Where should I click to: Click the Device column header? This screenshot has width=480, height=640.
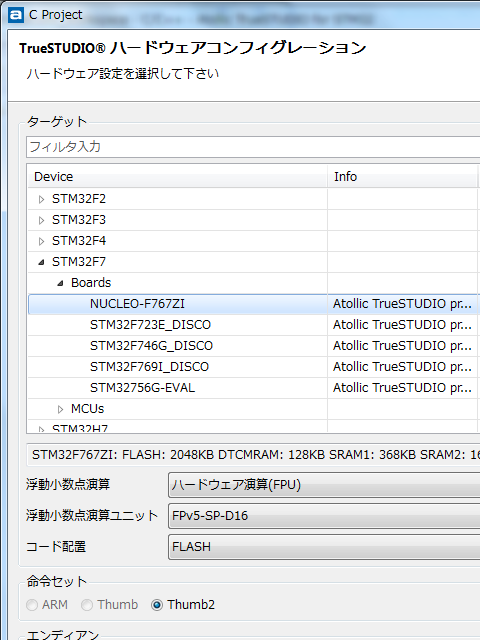coord(178,177)
